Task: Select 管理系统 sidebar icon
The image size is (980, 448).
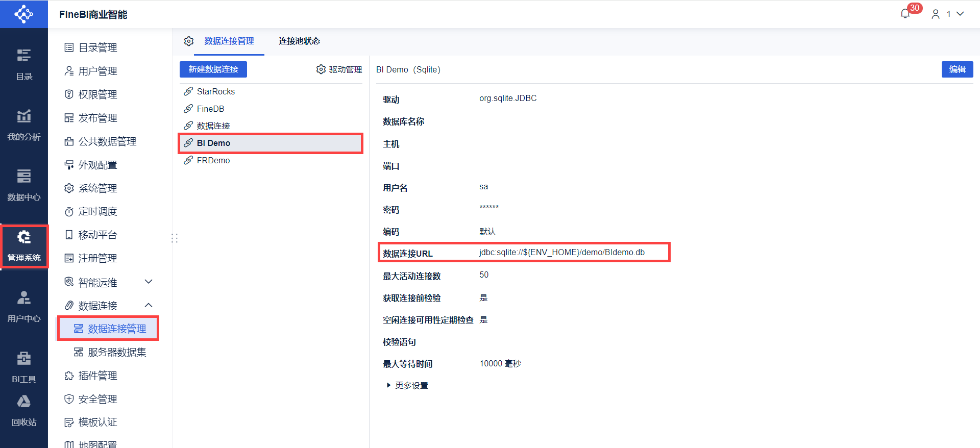Action: (x=23, y=246)
